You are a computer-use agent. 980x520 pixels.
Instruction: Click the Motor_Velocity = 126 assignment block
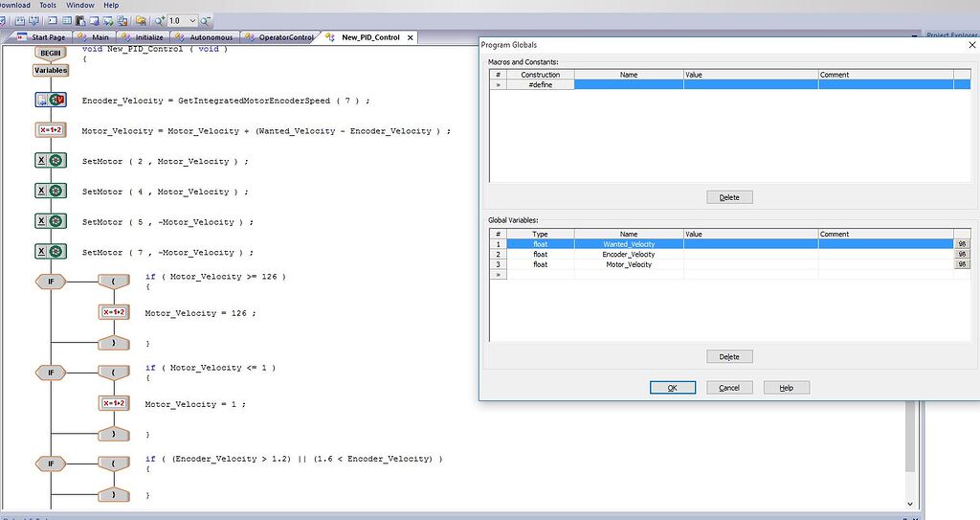[114, 312]
